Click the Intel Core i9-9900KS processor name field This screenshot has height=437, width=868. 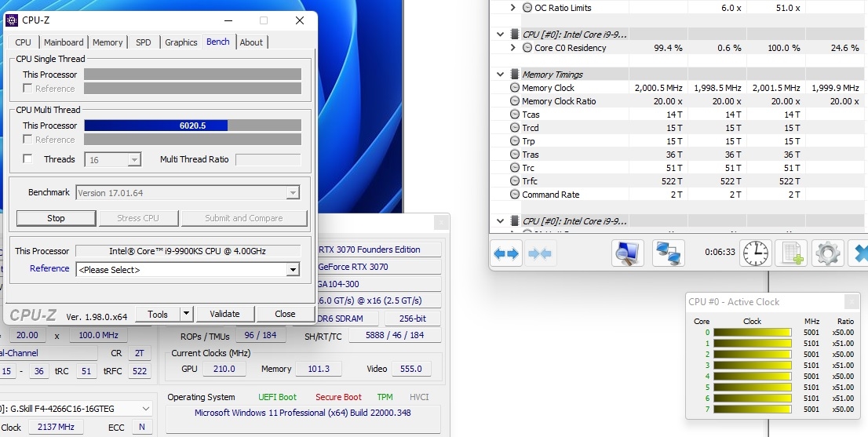click(188, 251)
